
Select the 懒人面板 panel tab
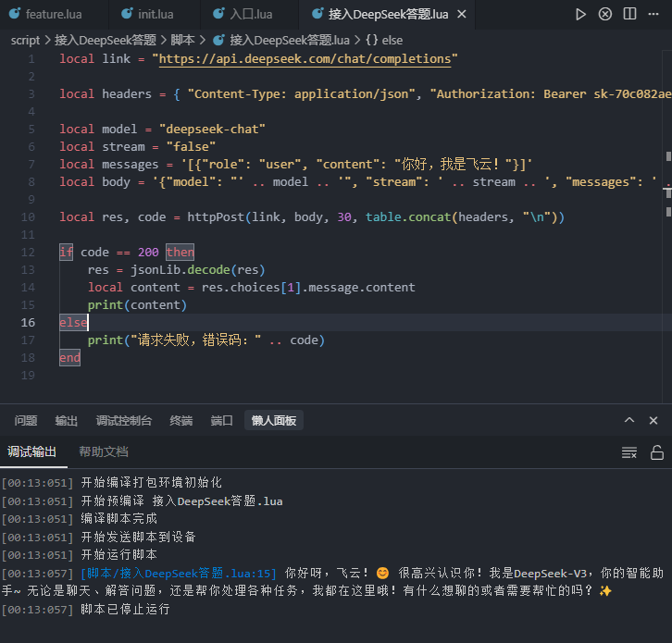(274, 421)
